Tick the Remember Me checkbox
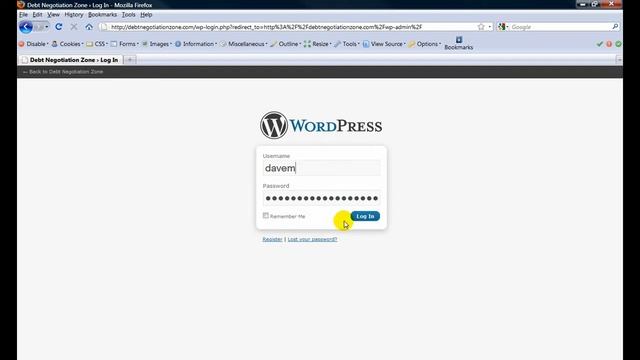The image size is (640, 360). click(x=266, y=216)
